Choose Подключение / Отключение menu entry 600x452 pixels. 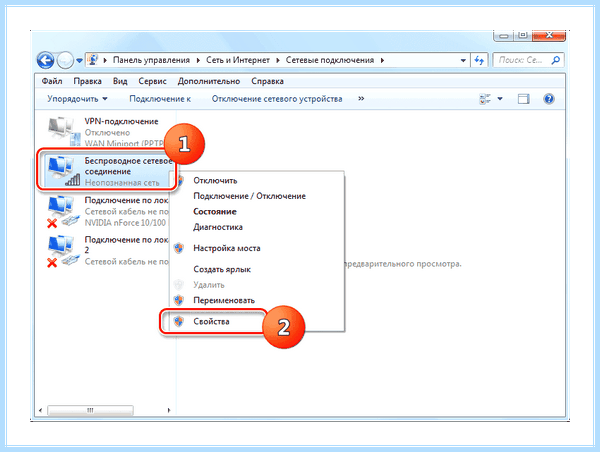[x=249, y=196]
